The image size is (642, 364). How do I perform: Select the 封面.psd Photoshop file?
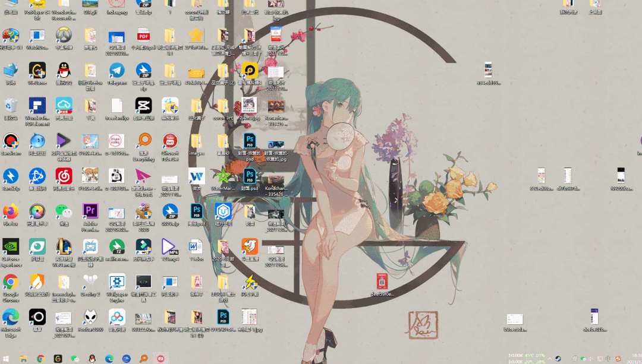click(249, 179)
